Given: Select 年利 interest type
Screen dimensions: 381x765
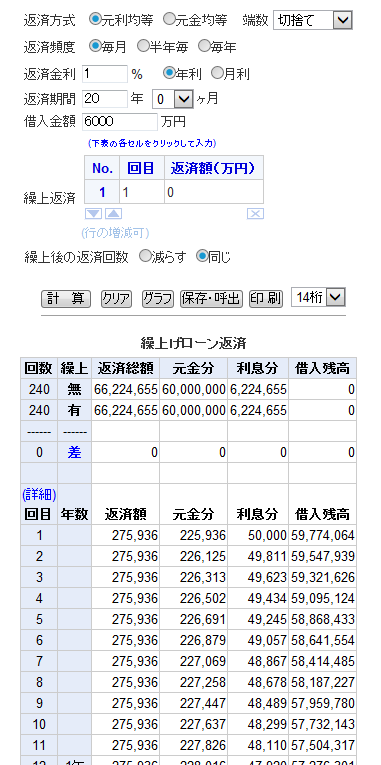Looking at the screenshot, I should [169, 73].
